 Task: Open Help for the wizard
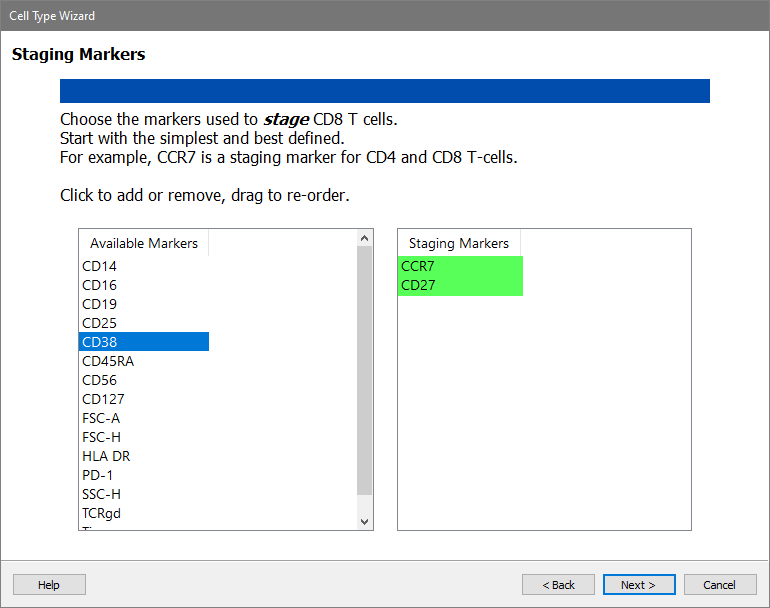pos(49,585)
